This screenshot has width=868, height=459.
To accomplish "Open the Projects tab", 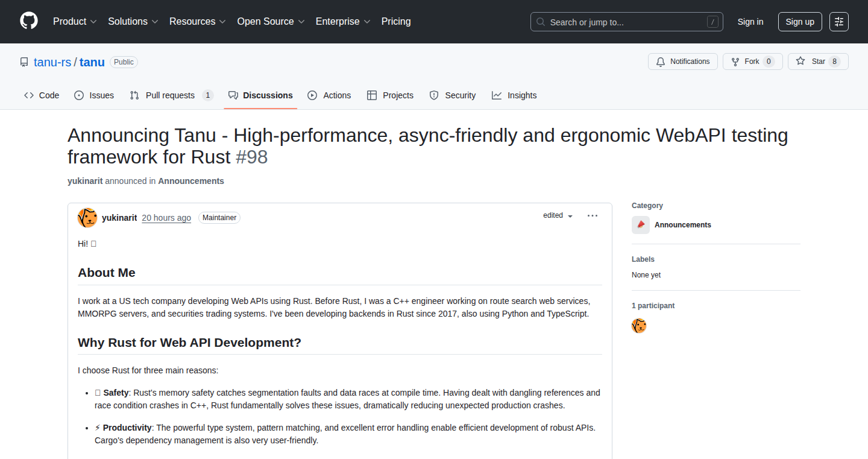I will point(390,95).
